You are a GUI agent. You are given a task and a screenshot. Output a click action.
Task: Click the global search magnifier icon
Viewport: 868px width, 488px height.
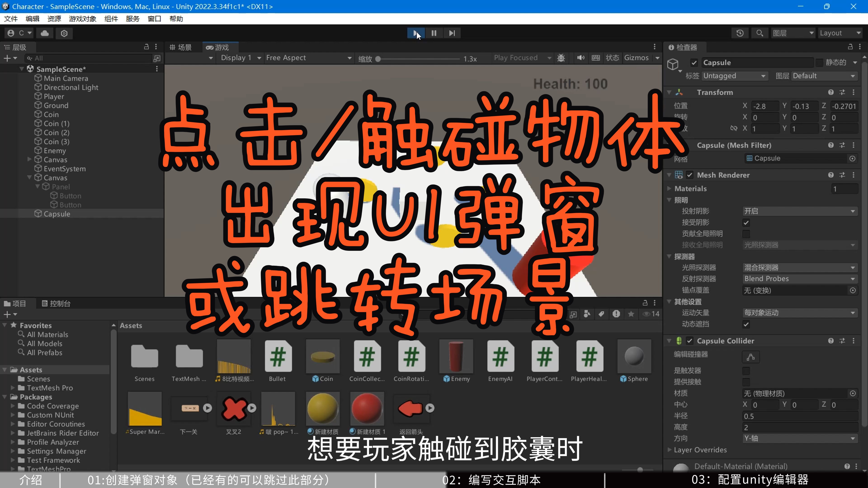(759, 33)
